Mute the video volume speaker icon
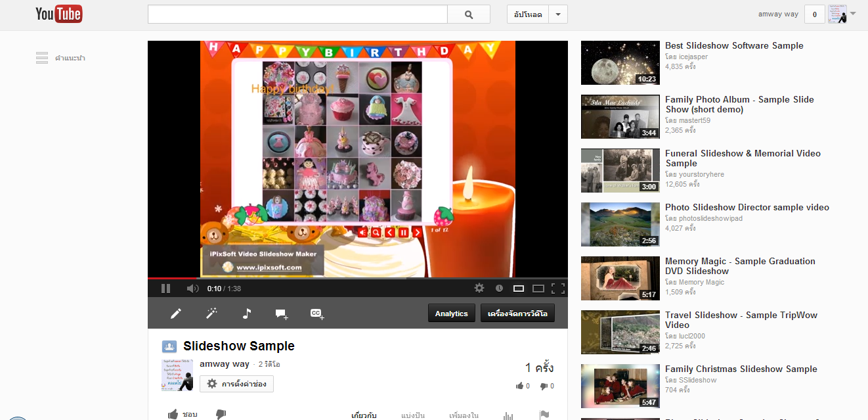Screen dimensions: 868x420 coord(192,288)
